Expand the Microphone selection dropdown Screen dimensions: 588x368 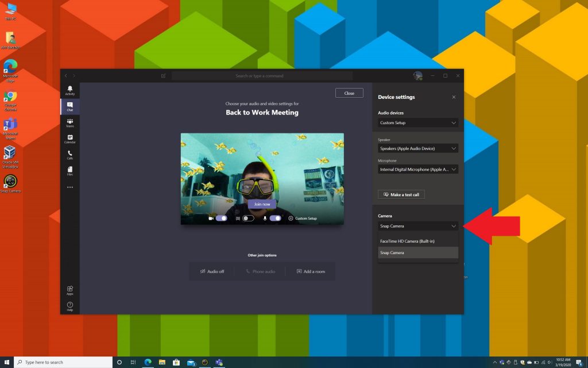click(418, 170)
